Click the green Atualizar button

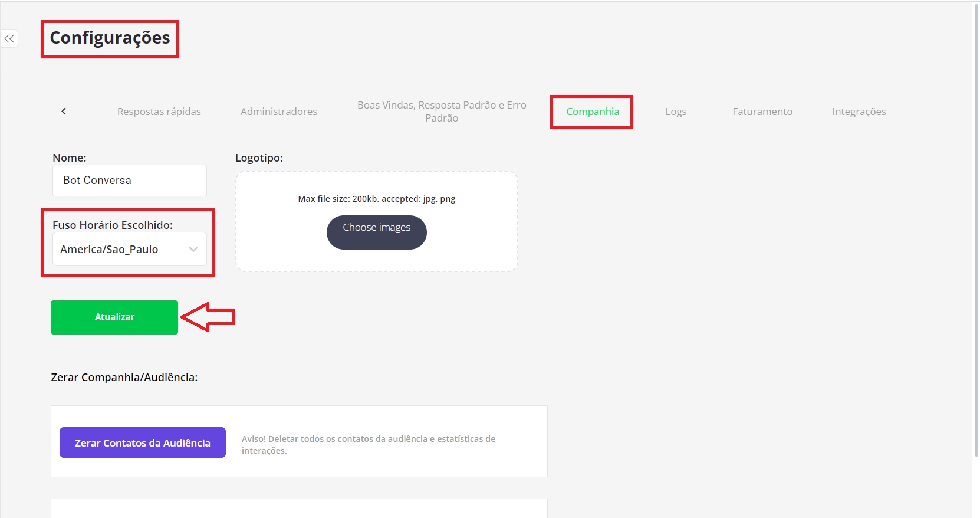114,317
